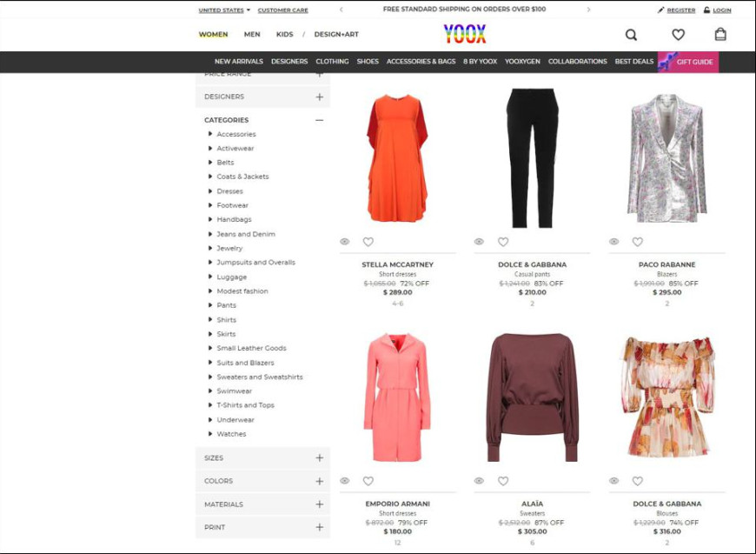
Task: Favorite the Stella McCartney dress heart
Action: pos(368,242)
